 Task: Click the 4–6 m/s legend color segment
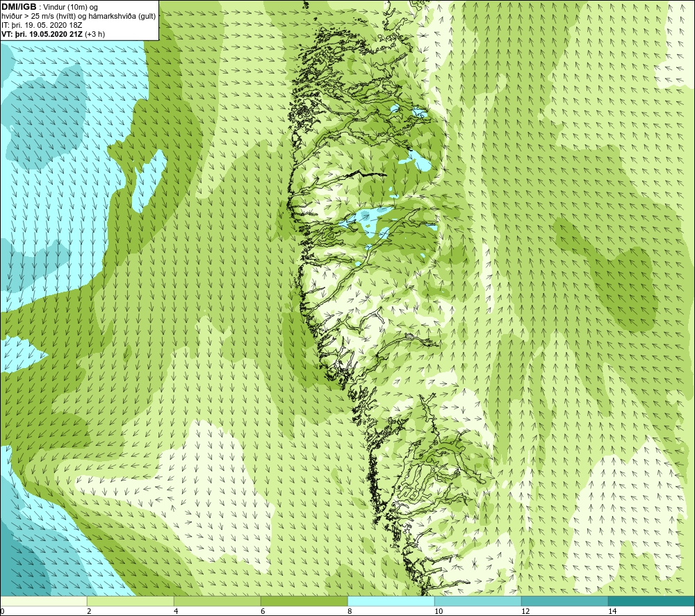coord(217,601)
